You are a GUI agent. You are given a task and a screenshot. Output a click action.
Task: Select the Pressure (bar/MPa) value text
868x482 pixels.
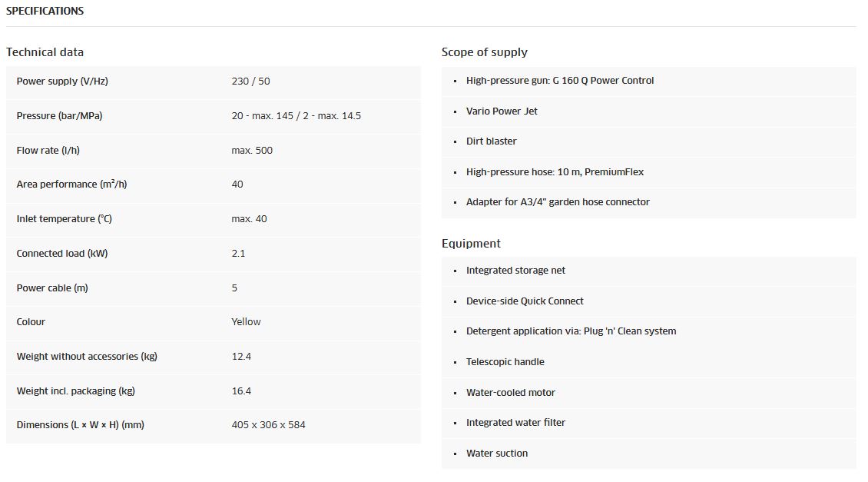[297, 116]
